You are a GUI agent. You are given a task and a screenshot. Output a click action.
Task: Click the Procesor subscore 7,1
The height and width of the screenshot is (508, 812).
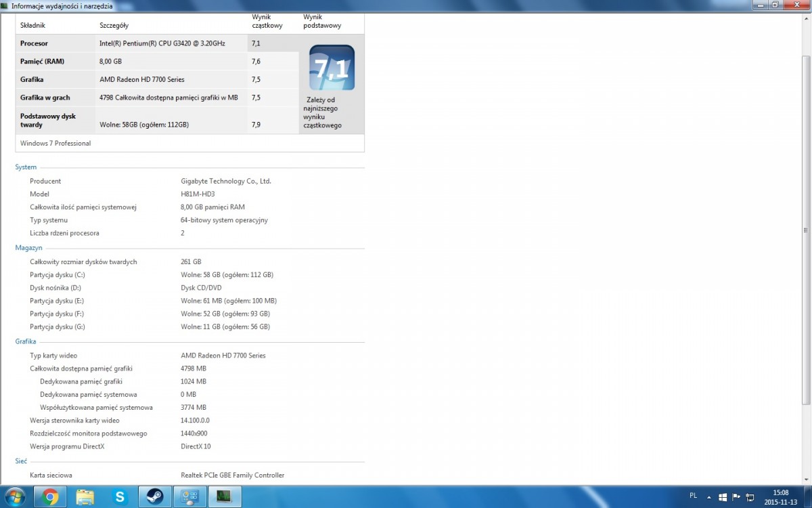(256, 43)
